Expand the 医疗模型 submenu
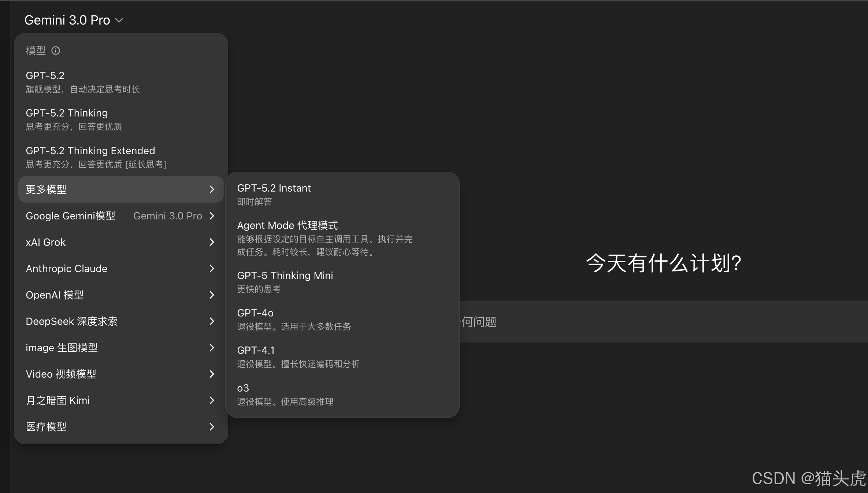The image size is (868, 493). click(120, 427)
